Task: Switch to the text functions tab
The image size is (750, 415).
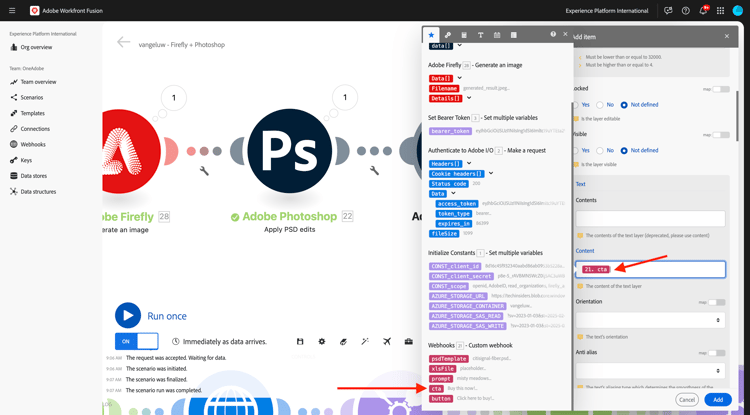Action: coord(480,35)
